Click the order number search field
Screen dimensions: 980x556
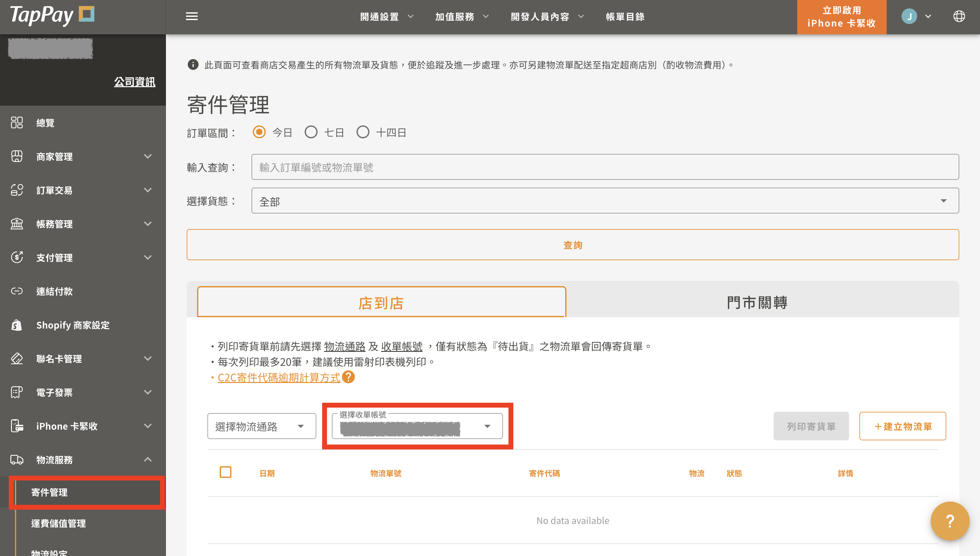tap(605, 167)
